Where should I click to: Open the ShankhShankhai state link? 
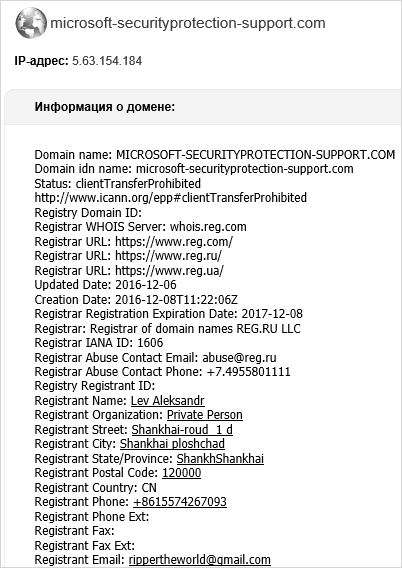(220, 458)
